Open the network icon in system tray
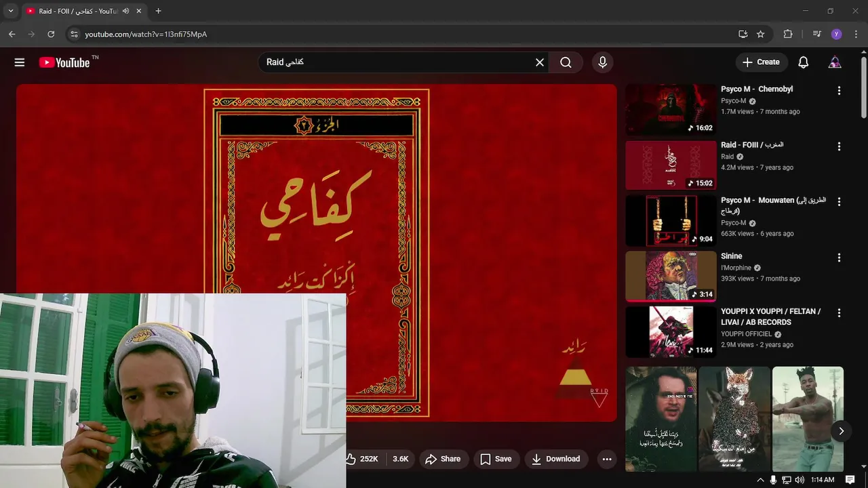The image size is (868, 488). click(786, 480)
